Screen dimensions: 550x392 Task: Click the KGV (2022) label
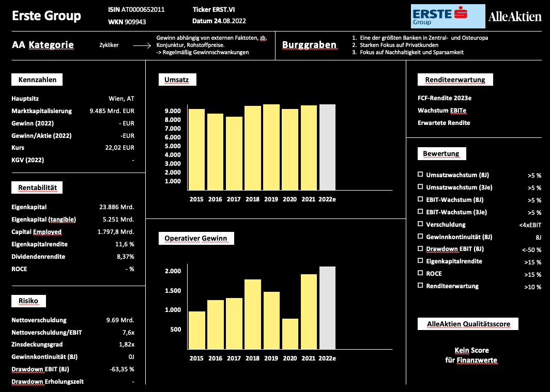[x=28, y=160]
